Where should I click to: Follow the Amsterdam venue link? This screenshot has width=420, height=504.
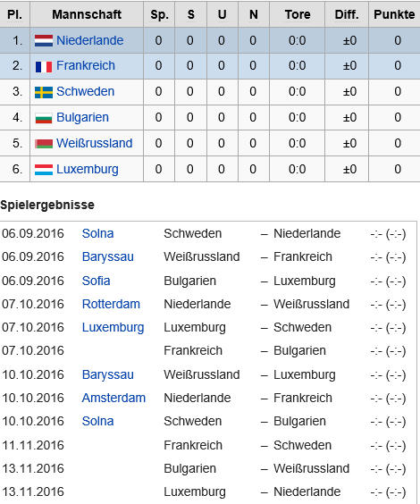pyautogui.click(x=113, y=398)
